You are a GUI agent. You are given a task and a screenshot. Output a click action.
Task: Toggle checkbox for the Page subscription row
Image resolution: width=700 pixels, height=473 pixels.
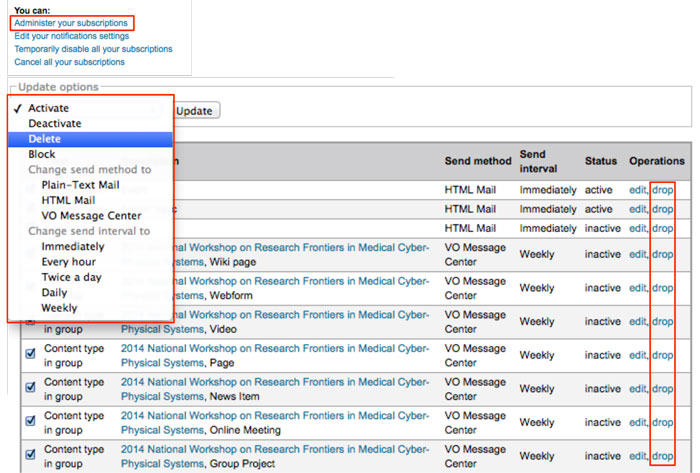29,354
